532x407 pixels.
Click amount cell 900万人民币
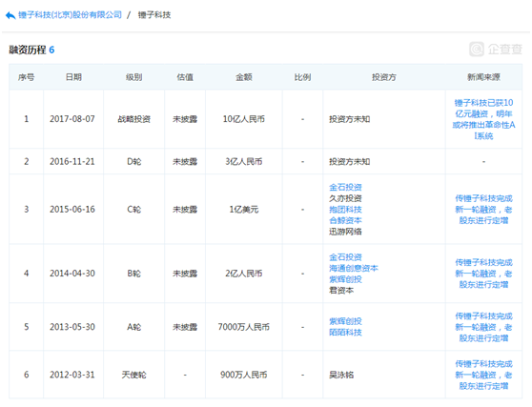click(244, 375)
